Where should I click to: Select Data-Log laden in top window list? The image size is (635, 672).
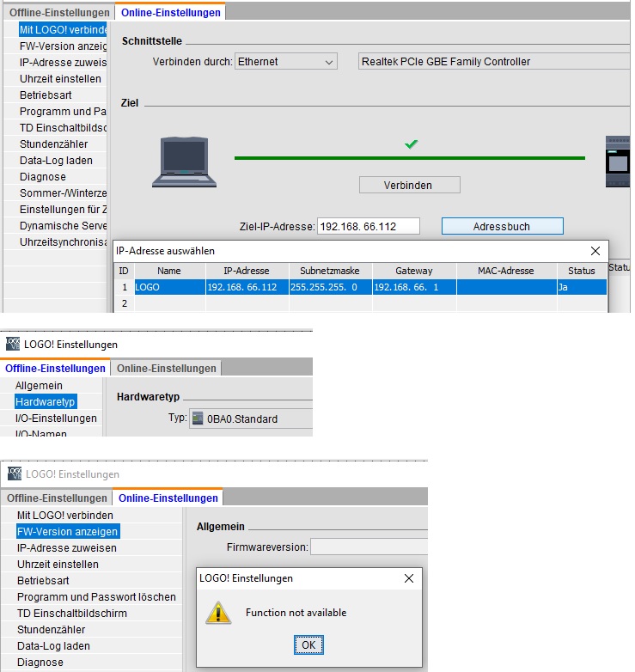click(56, 161)
